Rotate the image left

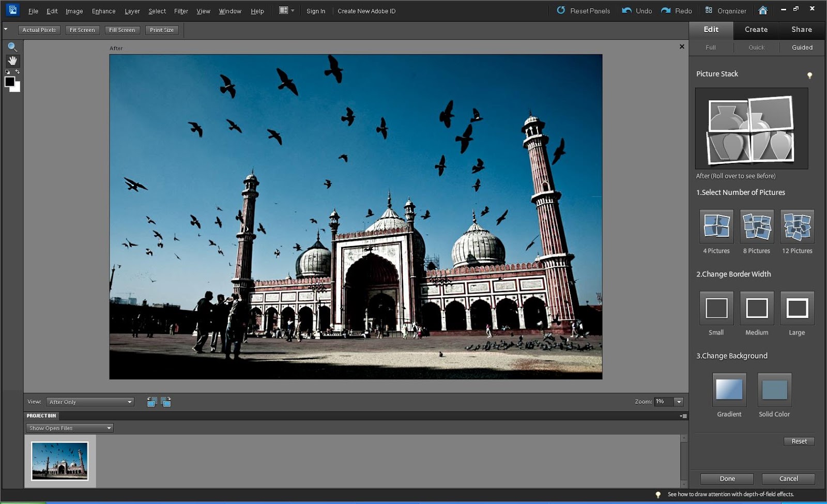click(151, 402)
